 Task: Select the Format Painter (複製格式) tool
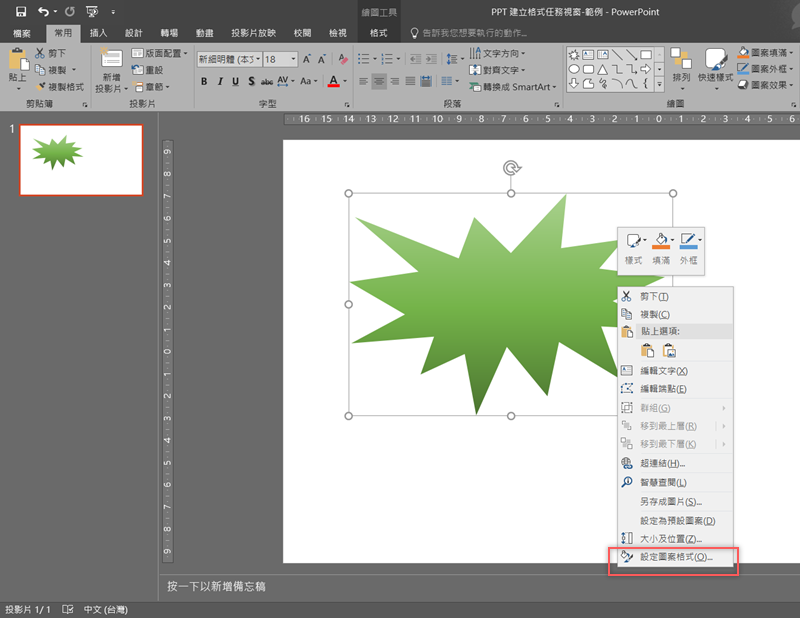click(59, 87)
